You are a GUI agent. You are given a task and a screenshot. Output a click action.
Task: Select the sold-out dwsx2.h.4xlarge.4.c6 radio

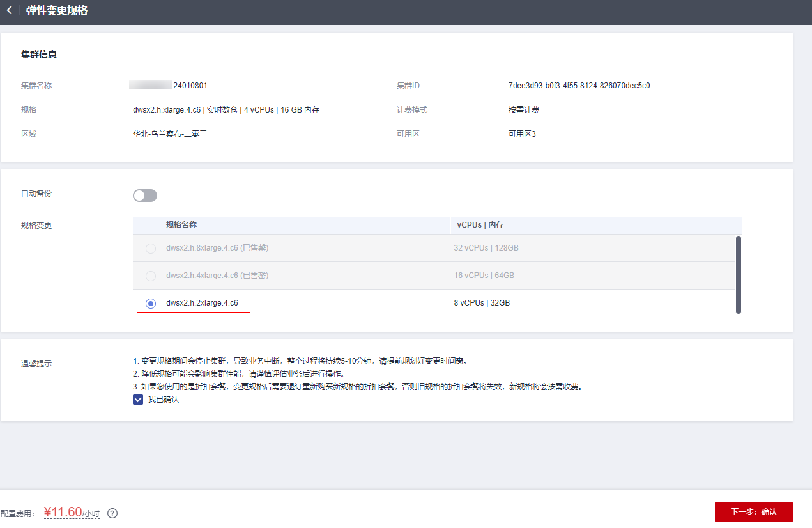point(151,276)
